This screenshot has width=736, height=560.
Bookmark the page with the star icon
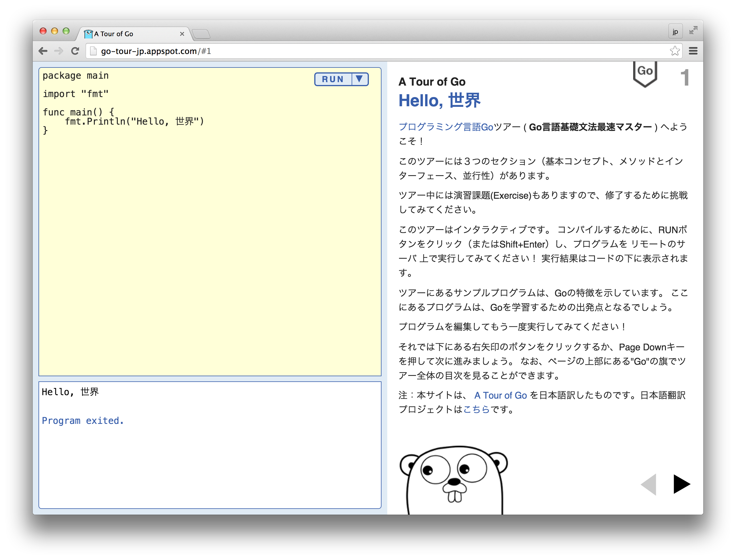(674, 51)
